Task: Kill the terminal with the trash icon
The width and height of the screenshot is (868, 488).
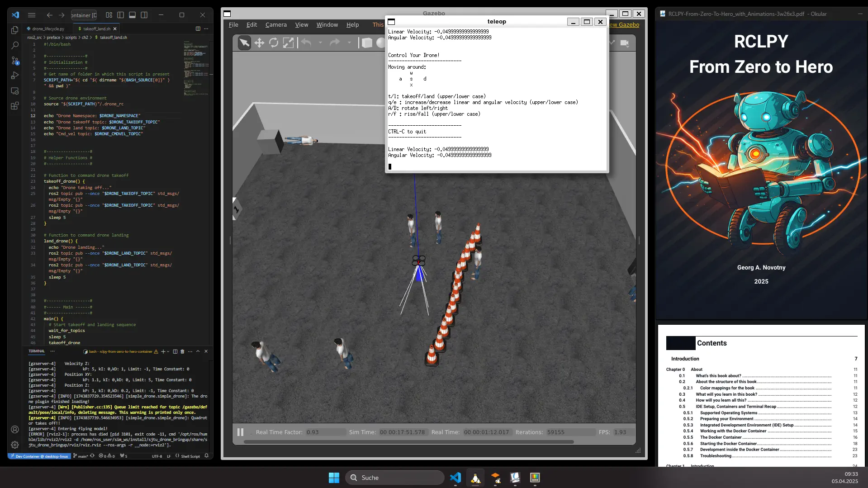Action: (x=183, y=351)
